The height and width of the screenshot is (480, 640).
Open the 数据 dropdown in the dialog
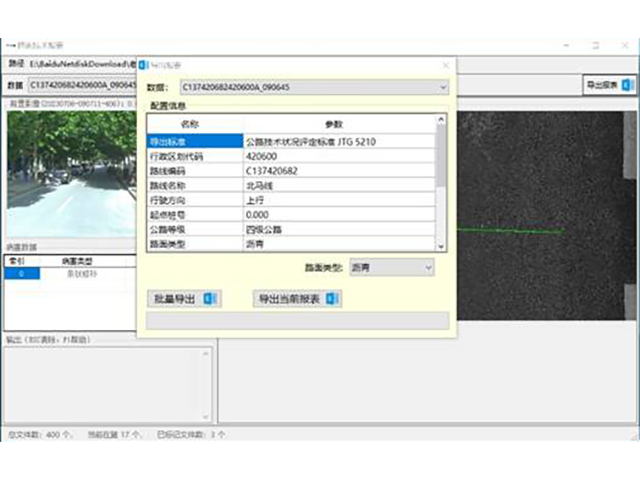(443, 88)
